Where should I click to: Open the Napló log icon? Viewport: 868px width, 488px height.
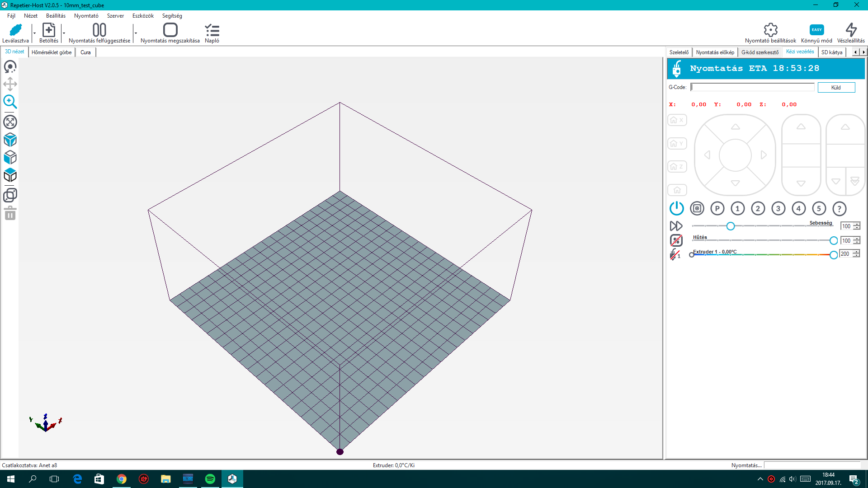212,30
